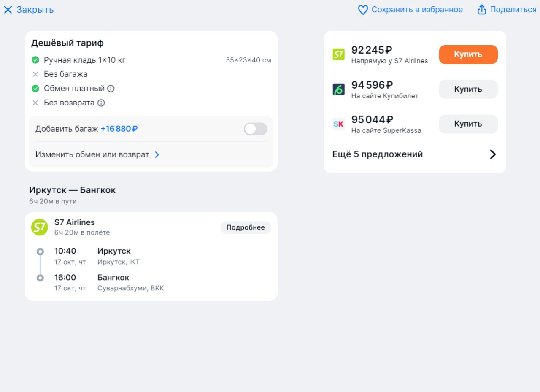Click На сайте SuperKassa text

(386, 130)
